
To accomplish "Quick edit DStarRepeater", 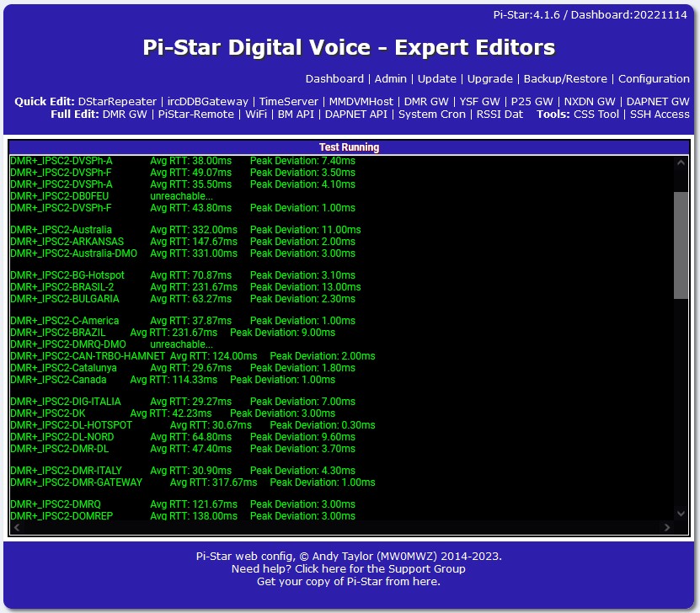I will [x=117, y=102].
